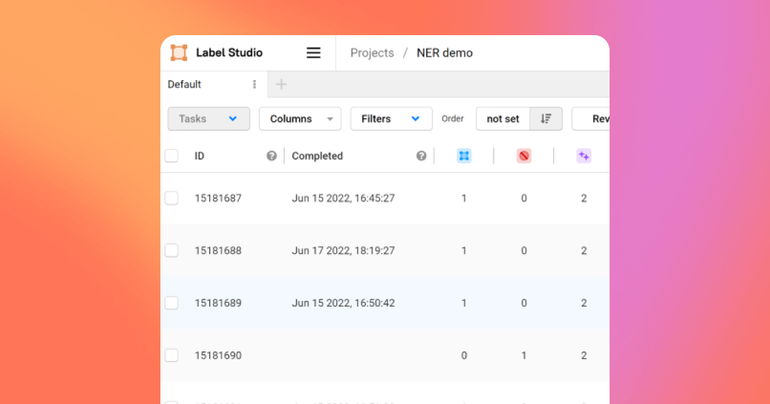Open task ID 15181689
This screenshot has width=770, height=404.
click(218, 303)
